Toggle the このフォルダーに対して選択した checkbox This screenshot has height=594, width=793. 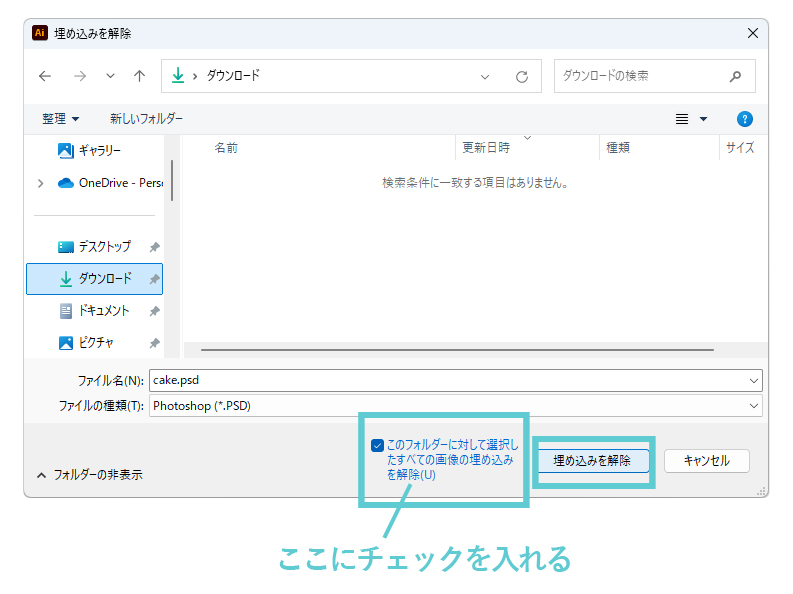(x=377, y=445)
